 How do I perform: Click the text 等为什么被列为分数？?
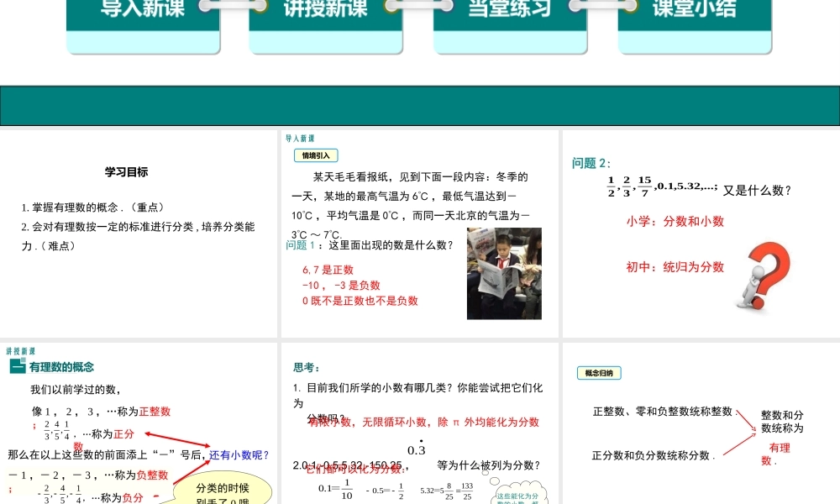[x=489, y=465]
